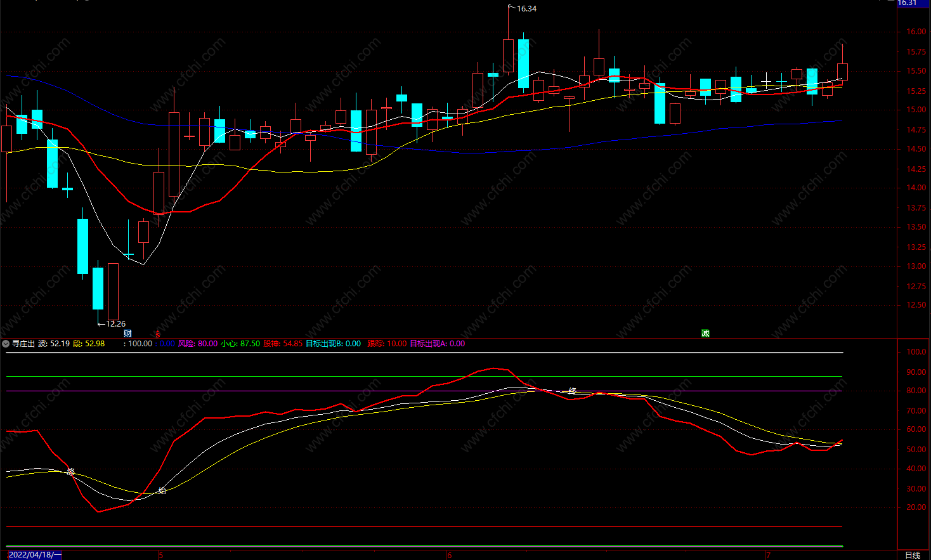This screenshot has width=931, height=560.
Task: Click the 财 info marker icon
Action: pos(127,334)
